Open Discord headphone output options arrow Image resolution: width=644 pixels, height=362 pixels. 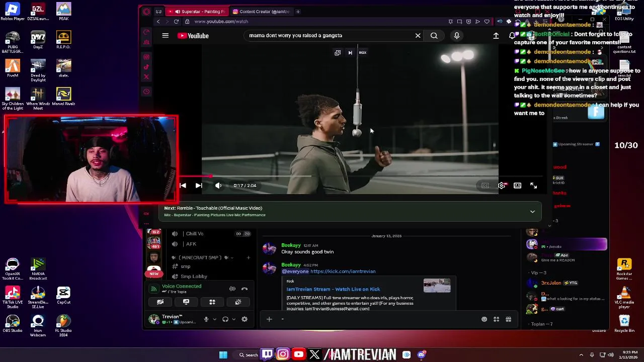tap(233, 319)
